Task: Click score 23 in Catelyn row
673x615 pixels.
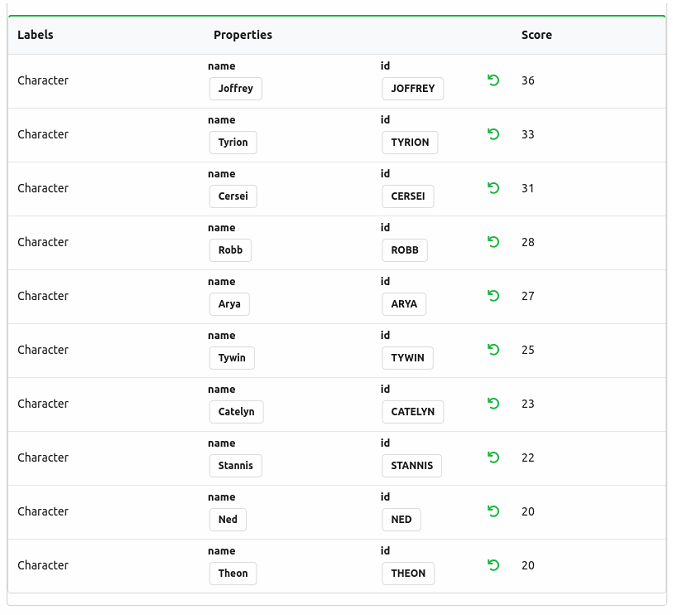Action: click(528, 404)
